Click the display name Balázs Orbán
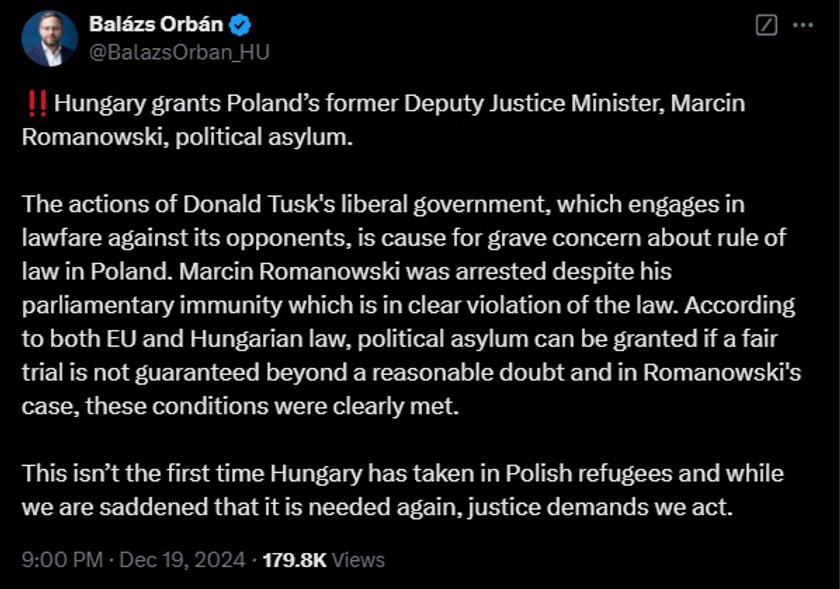This screenshot has width=840, height=589. (156, 25)
